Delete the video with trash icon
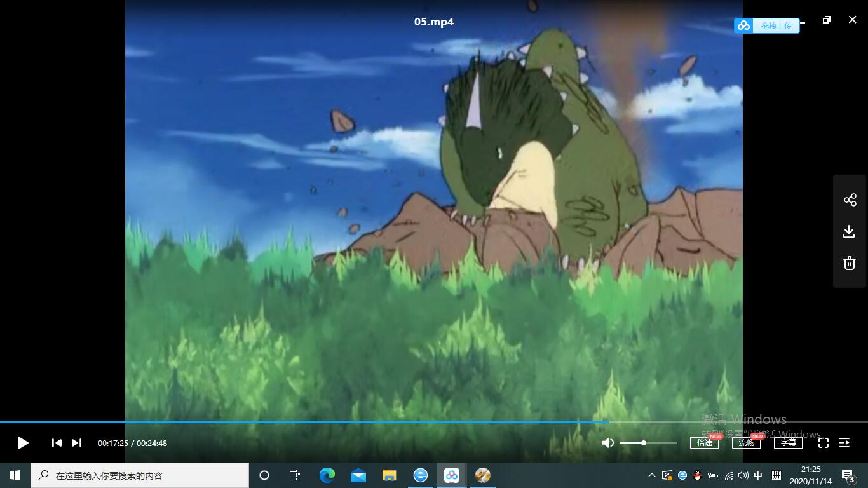 click(850, 263)
